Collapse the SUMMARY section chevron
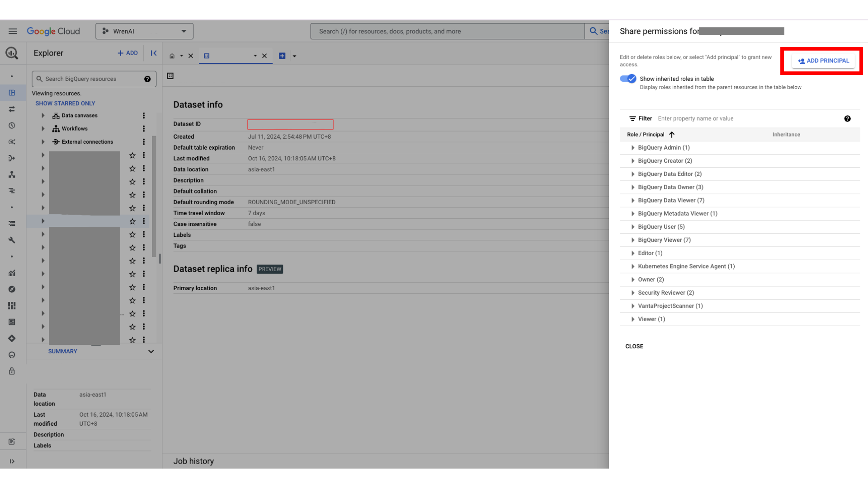The width and height of the screenshot is (868, 488). click(151, 352)
